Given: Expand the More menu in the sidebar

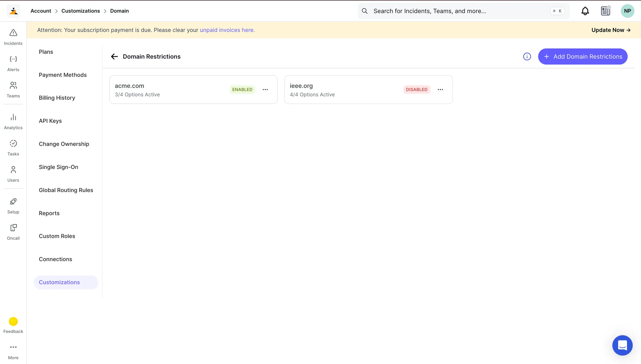Looking at the screenshot, I should [x=13, y=350].
